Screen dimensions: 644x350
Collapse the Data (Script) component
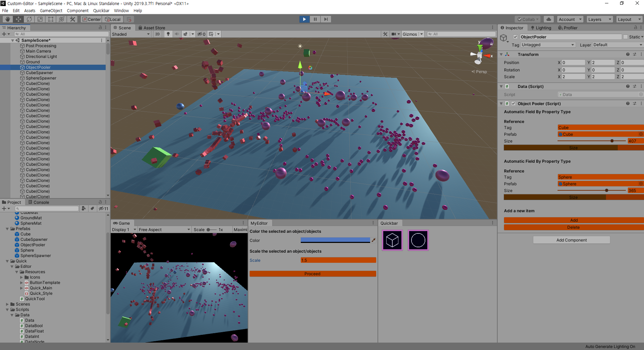click(501, 87)
